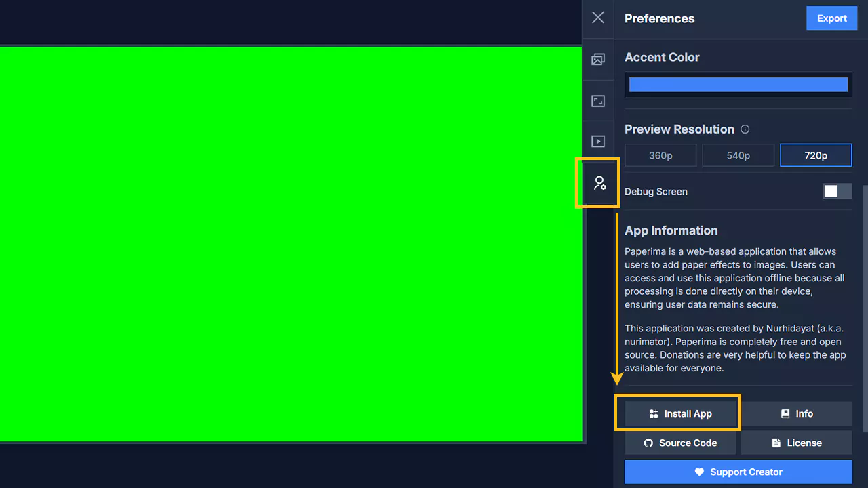Open the Source Code link button
The width and height of the screenshot is (868, 488).
(680, 443)
